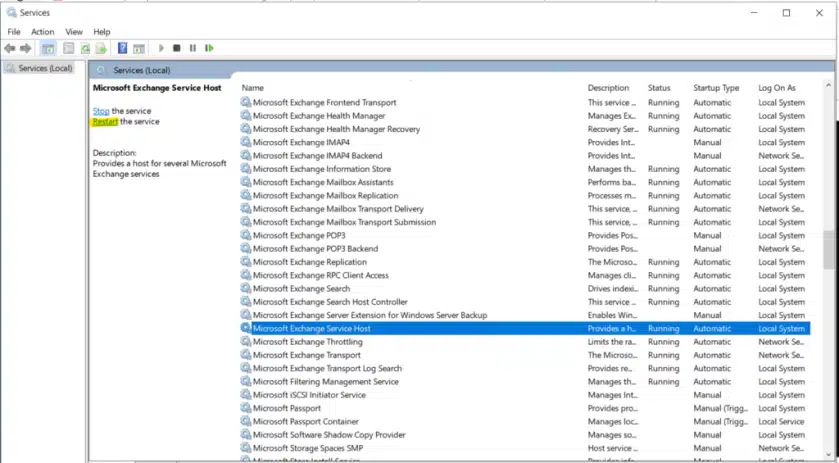Screen dimensions: 839x463
Task: Click the Export List toolbar icon
Action: tap(100, 48)
